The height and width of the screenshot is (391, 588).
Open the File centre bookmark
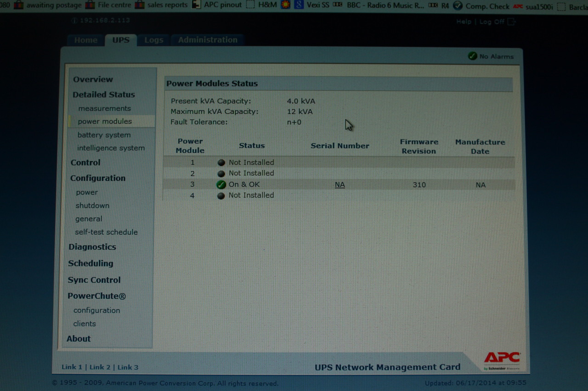click(108, 6)
